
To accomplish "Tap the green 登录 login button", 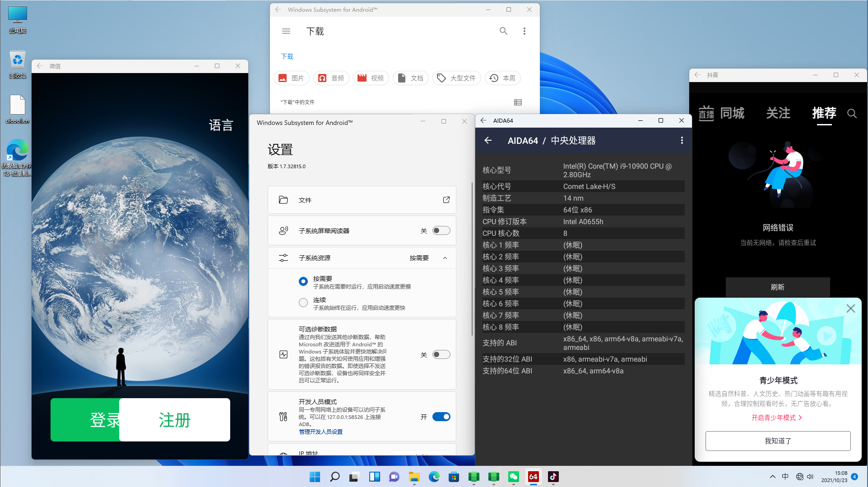I will click(x=85, y=420).
